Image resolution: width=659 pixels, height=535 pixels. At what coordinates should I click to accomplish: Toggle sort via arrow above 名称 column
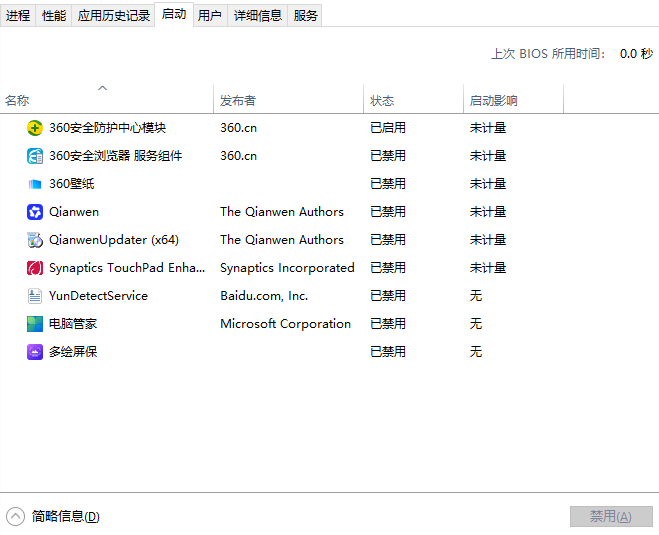(x=103, y=88)
